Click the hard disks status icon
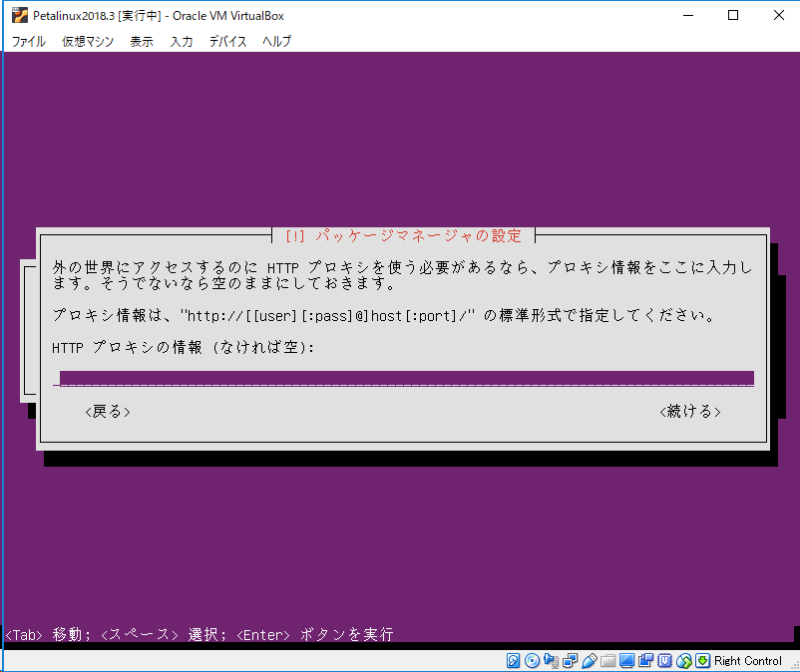The height and width of the screenshot is (672, 800). coord(511,660)
